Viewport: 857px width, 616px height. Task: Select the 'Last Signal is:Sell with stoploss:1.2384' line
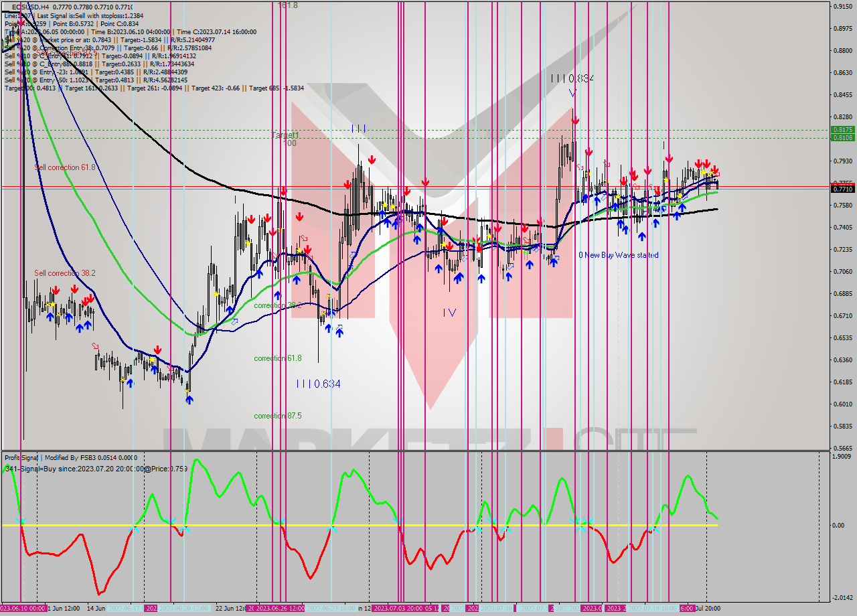pyautogui.click(x=90, y=15)
